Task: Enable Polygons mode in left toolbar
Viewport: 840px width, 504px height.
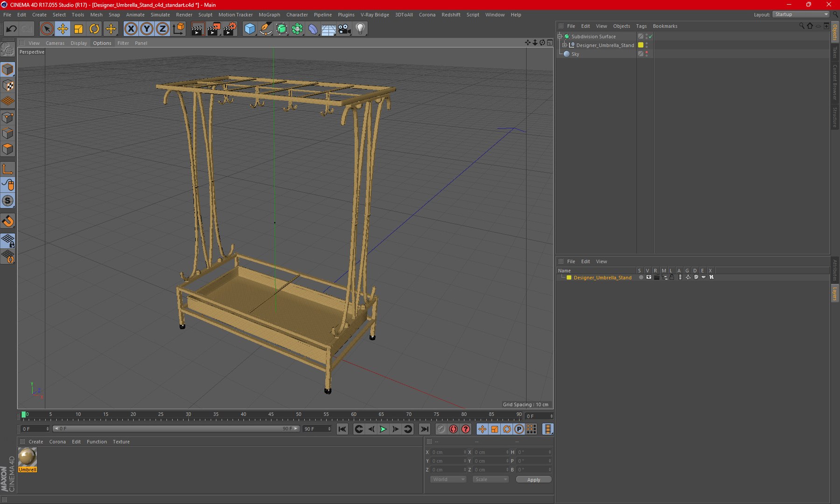Action: click(x=8, y=149)
